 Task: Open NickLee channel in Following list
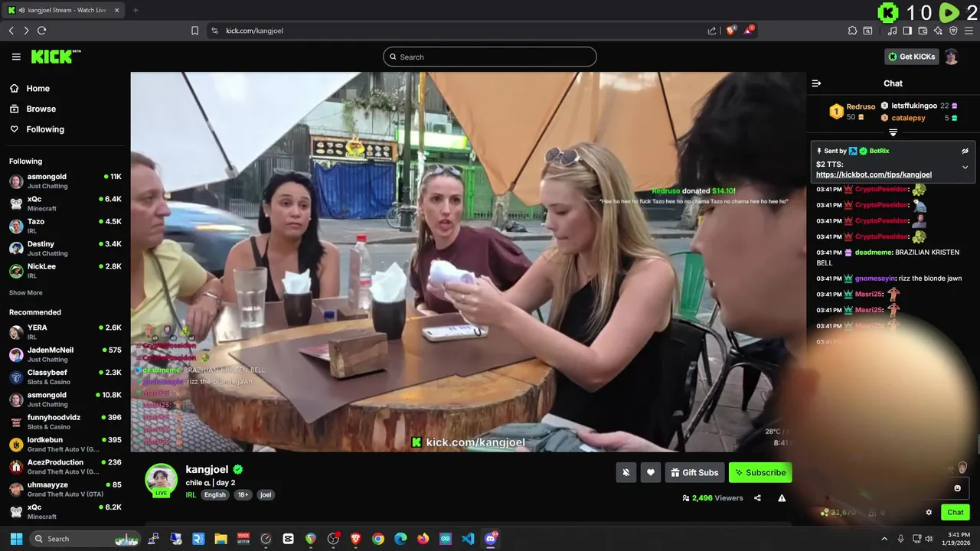coord(65,270)
